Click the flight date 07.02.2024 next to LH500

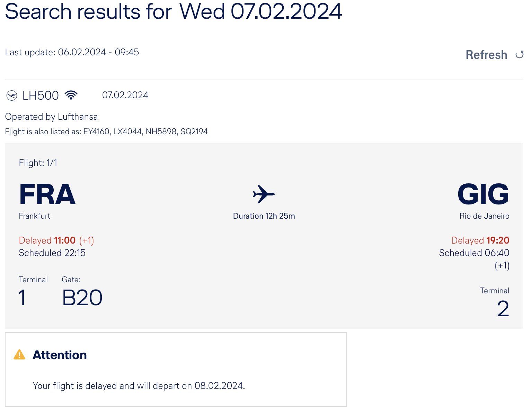[125, 95]
